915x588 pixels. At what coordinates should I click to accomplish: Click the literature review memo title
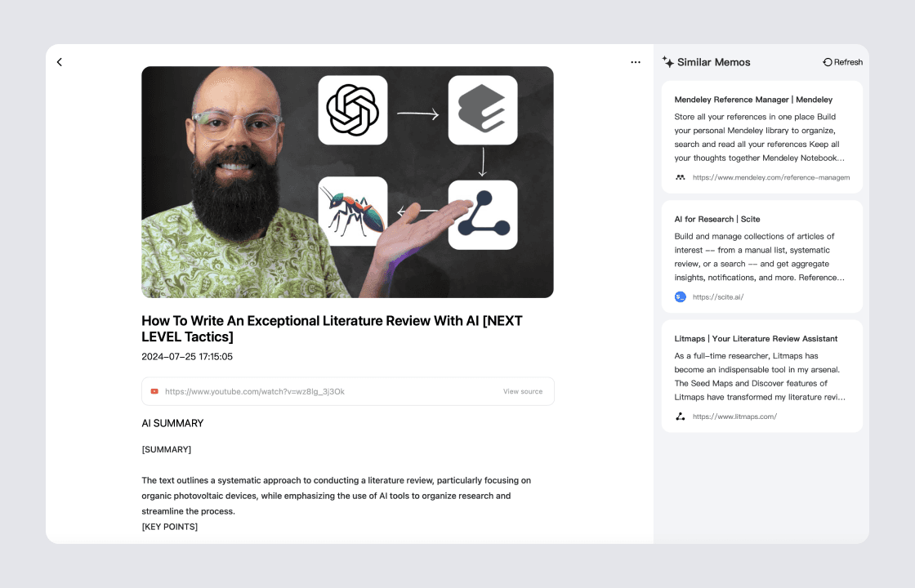pos(332,328)
